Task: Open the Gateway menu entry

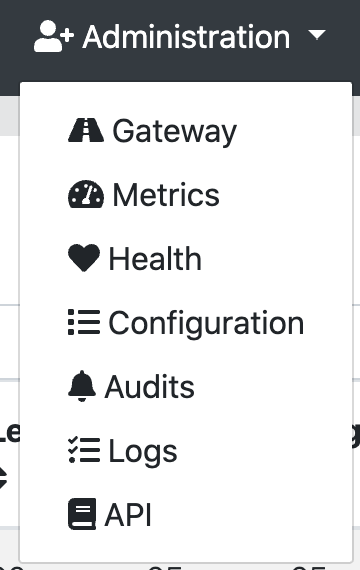Action: pyautogui.click(x=186, y=131)
